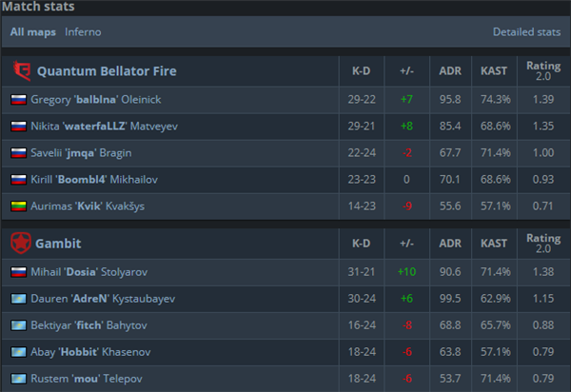
Task: Open the Quantum Bellator Fire team page
Action: [x=107, y=71]
